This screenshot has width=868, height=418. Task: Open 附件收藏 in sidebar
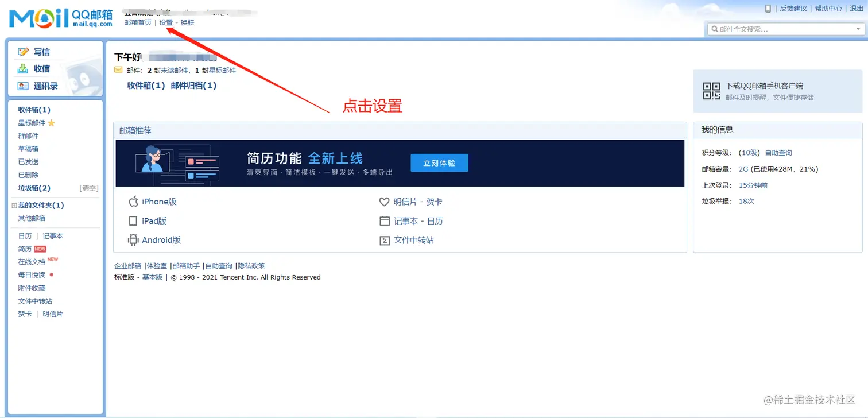click(32, 288)
